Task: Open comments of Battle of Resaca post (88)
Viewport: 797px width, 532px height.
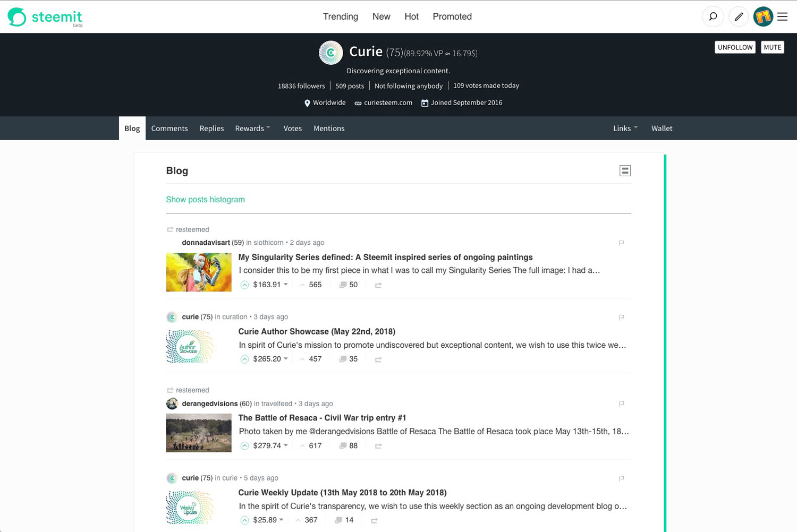Action: [349, 445]
